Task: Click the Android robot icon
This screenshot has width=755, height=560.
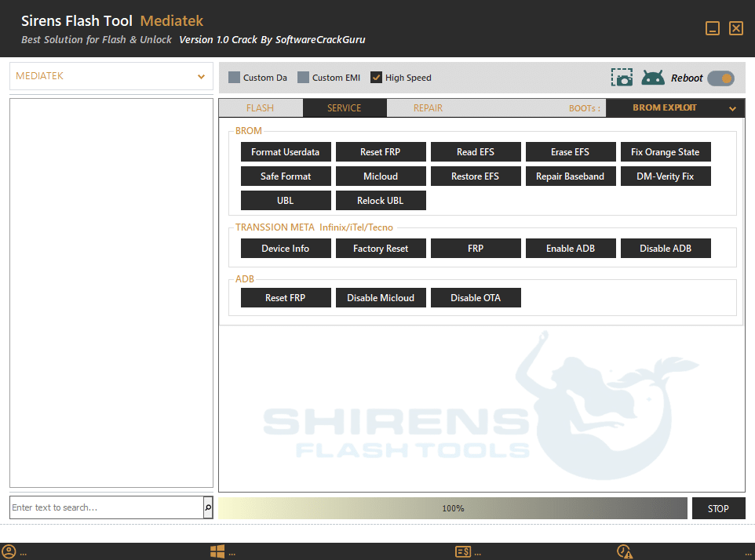Action: pyautogui.click(x=652, y=78)
